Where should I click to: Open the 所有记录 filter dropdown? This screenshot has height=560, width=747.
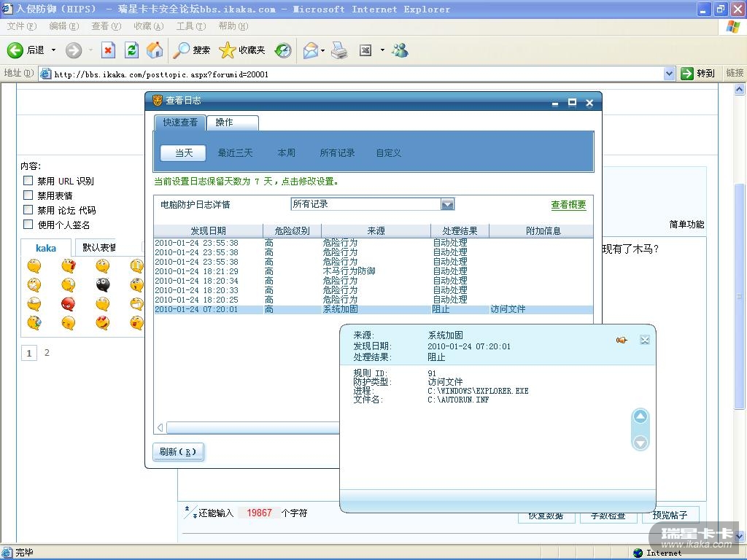pos(447,204)
